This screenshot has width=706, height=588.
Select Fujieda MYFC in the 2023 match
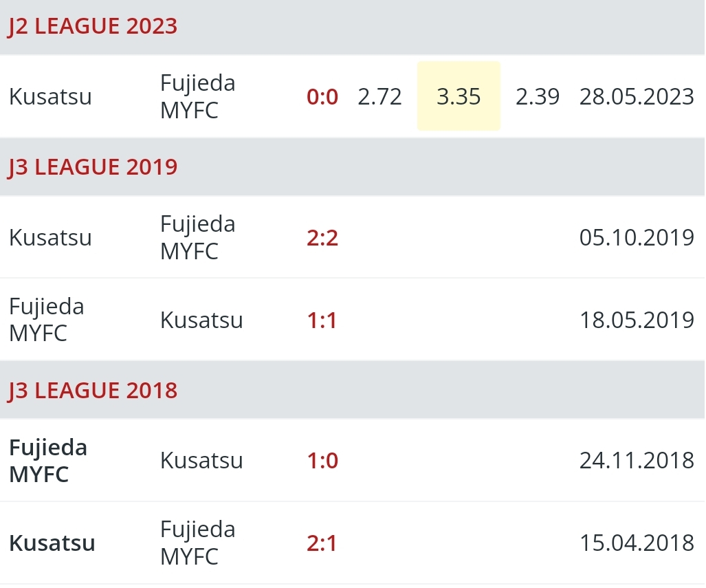click(x=198, y=96)
